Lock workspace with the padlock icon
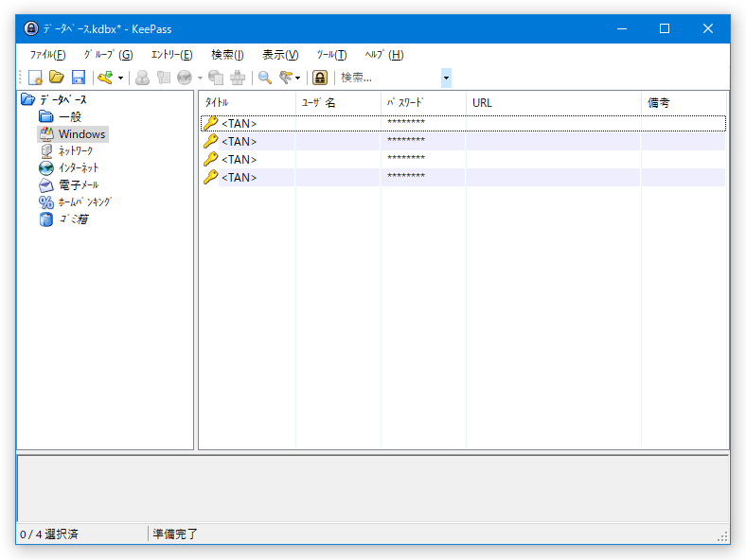 click(320, 78)
